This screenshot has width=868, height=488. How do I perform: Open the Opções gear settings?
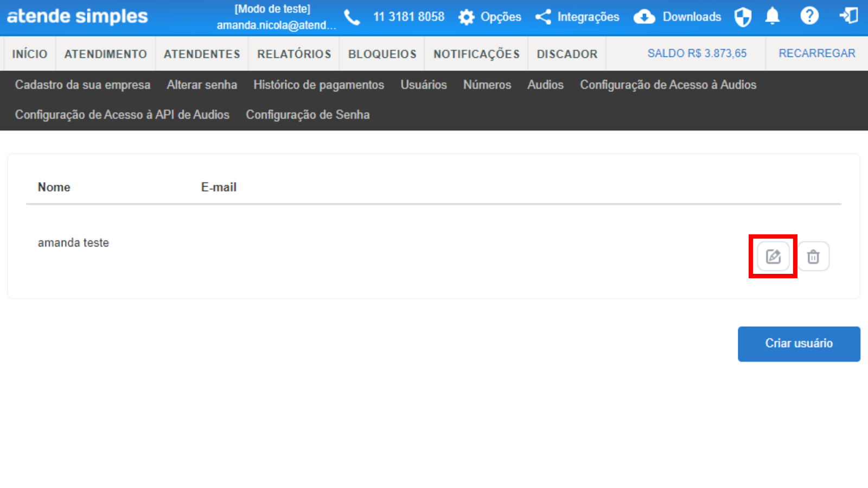490,17
